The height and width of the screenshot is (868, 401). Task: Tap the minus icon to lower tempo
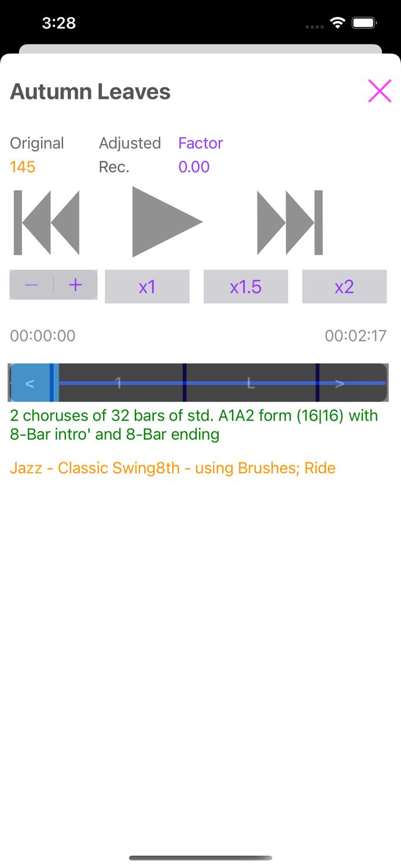(x=31, y=285)
